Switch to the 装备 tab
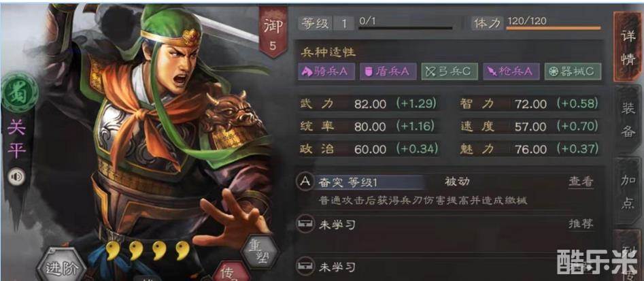 (x=628, y=119)
